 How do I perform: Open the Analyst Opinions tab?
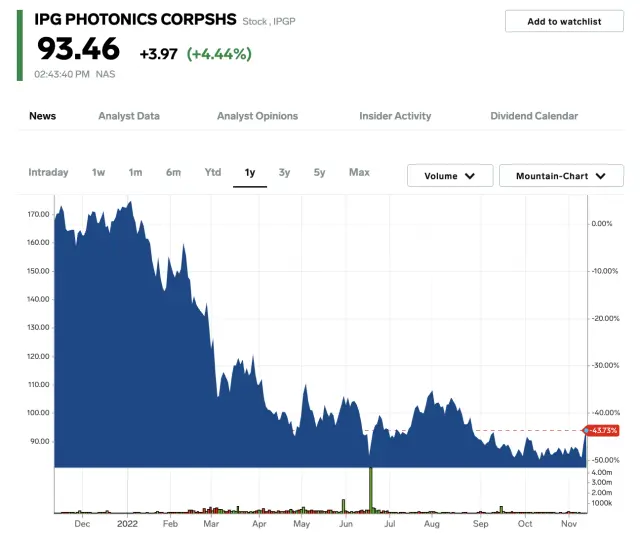coord(257,116)
